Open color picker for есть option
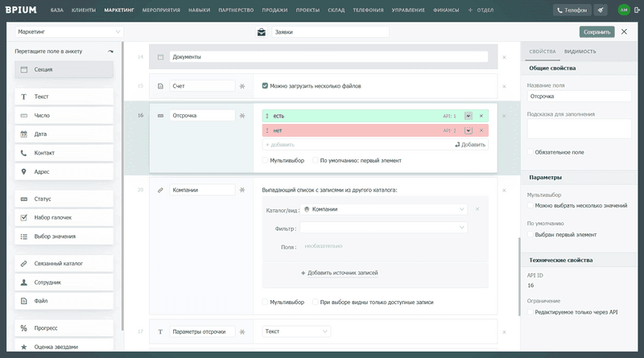644x358 pixels. (x=469, y=116)
